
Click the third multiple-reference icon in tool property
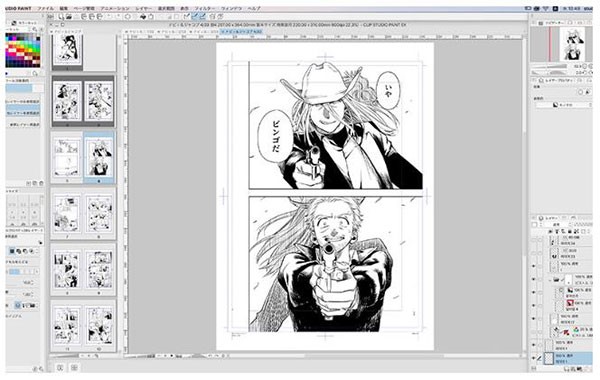[25, 251]
